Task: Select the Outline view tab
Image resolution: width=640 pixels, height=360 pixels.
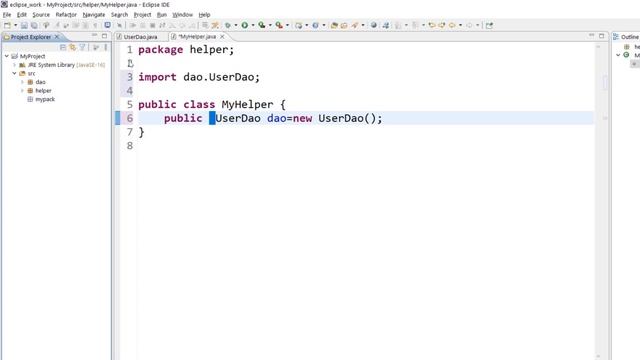Action: 626,37
